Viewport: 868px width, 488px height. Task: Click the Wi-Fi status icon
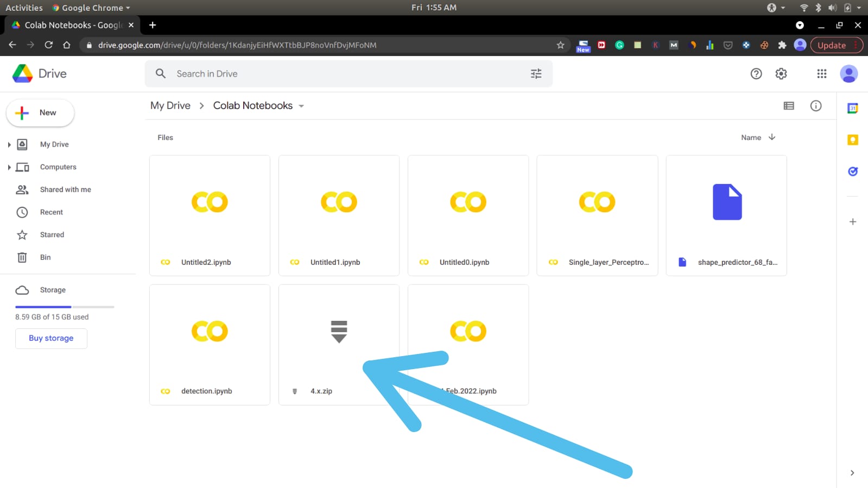804,8
